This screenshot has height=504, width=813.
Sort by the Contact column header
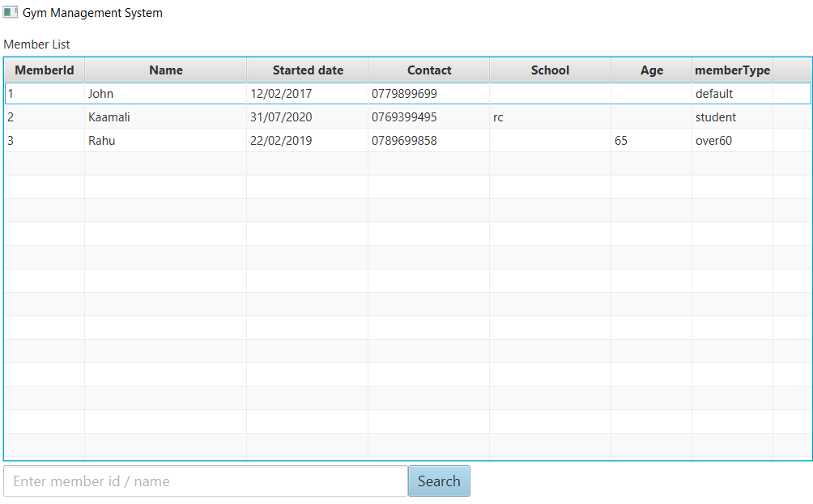429,70
